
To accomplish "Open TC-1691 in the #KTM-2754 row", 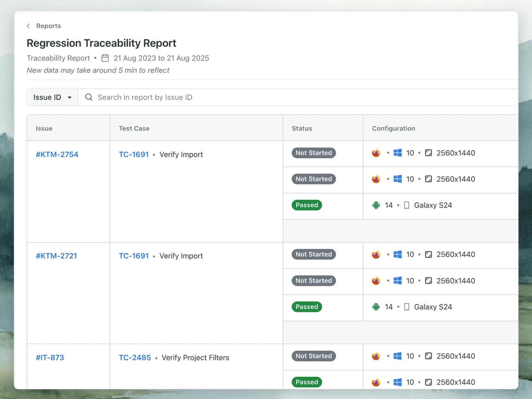I will coord(134,154).
